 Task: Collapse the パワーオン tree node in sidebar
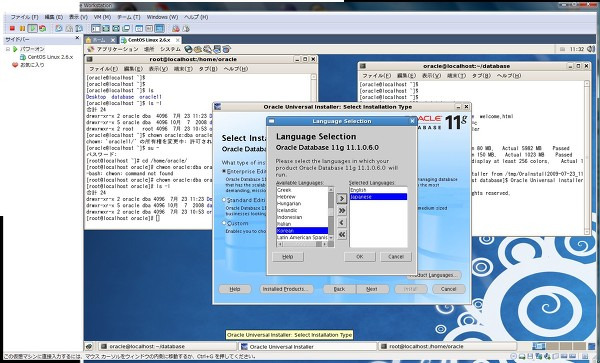[x=8, y=49]
